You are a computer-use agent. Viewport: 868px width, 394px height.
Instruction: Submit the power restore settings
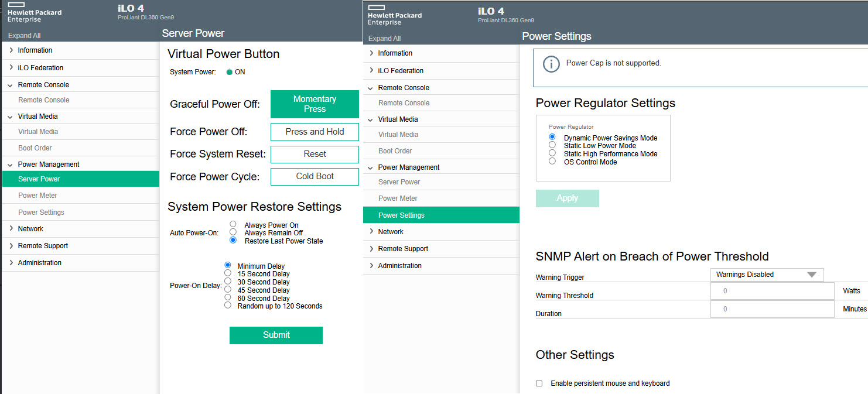point(276,335)
